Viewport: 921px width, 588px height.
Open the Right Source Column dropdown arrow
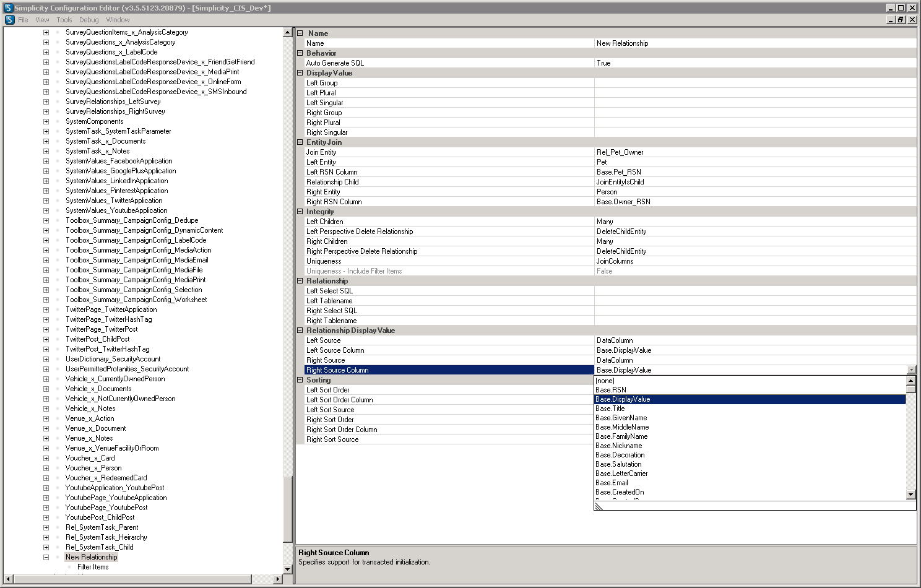[x=911, y=370]
